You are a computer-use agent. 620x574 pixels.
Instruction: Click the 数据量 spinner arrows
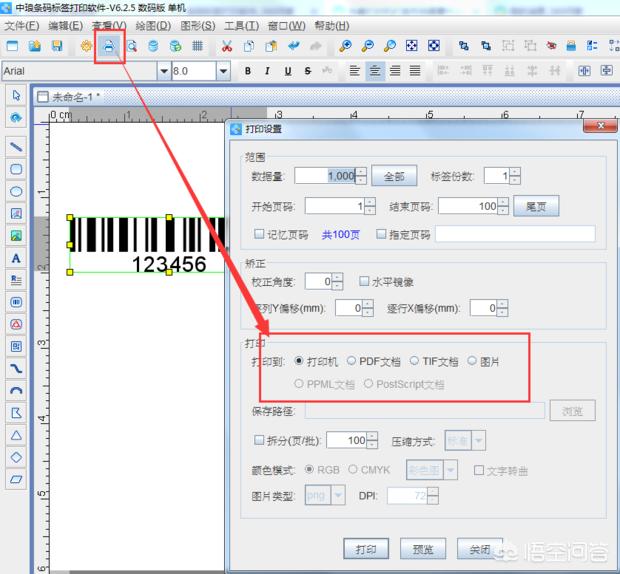[361, 176]
